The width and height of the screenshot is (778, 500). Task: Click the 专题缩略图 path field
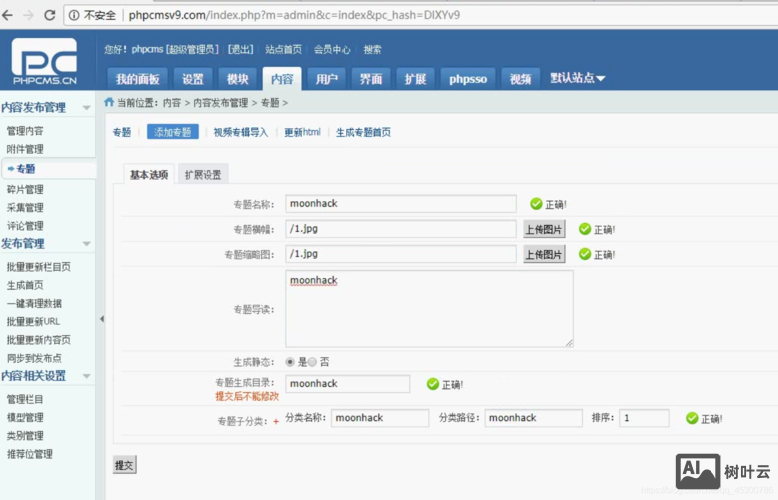(401, 254)
